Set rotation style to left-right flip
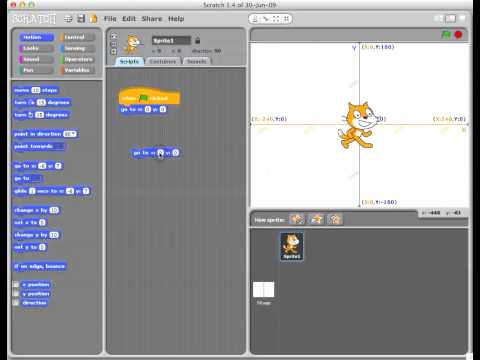This screenshot has width=480, height=360. [x=114, y=44]
